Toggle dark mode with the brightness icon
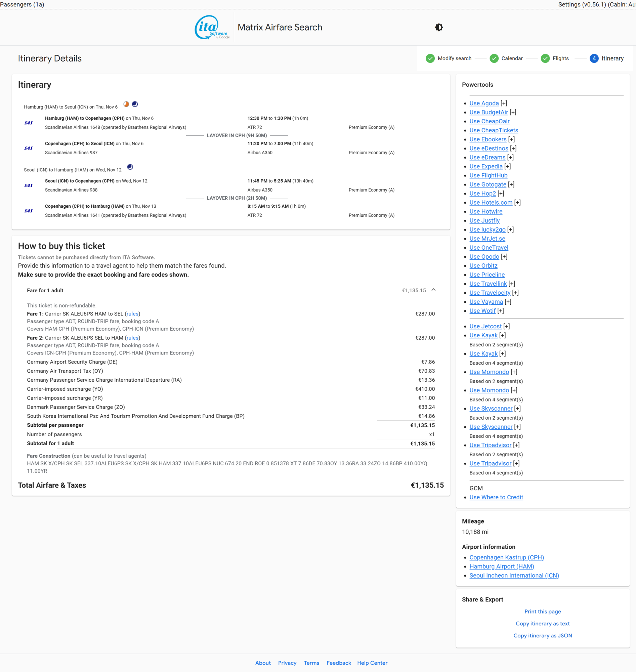 click(439, 27)
